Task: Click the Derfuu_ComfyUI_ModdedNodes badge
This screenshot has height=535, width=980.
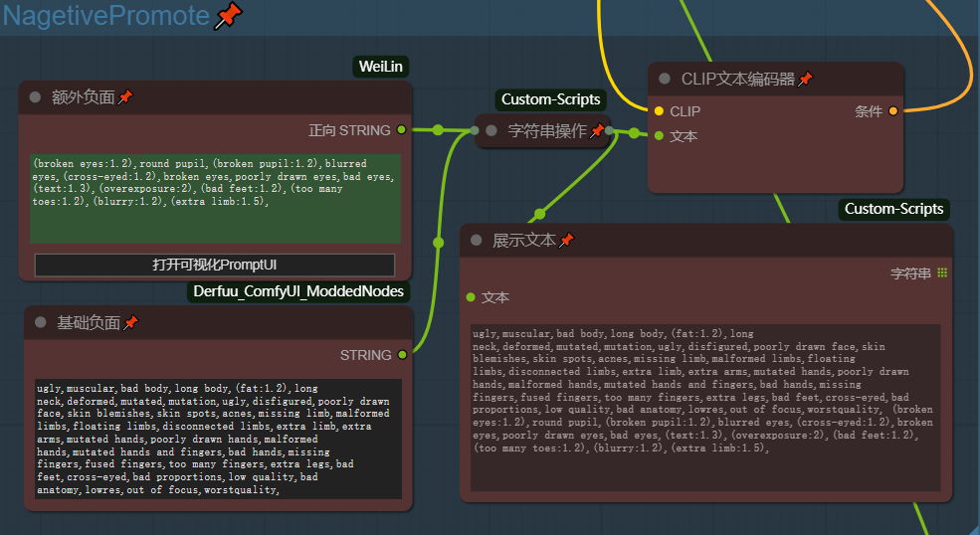Action: coord(299,291)
